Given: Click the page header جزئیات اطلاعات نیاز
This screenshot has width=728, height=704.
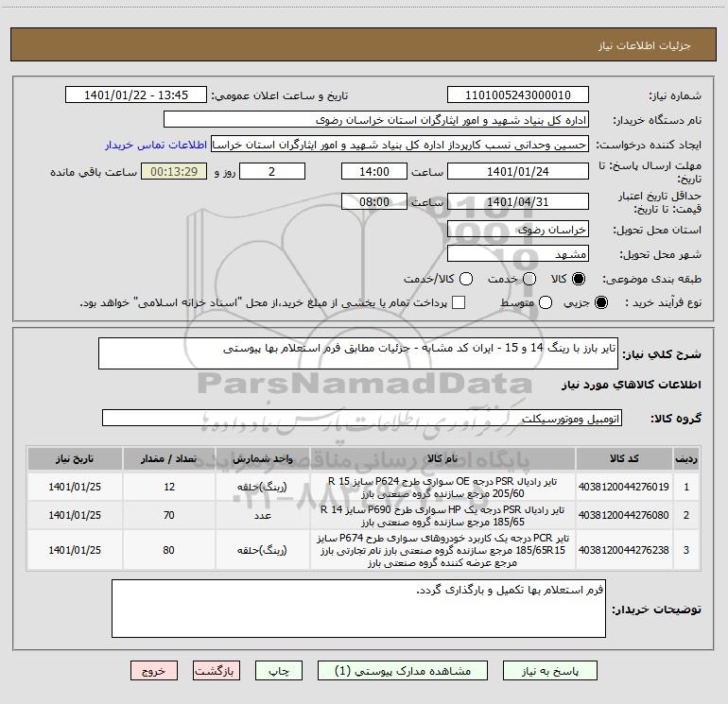Looking at the screenshot, I should click(645, 45).
